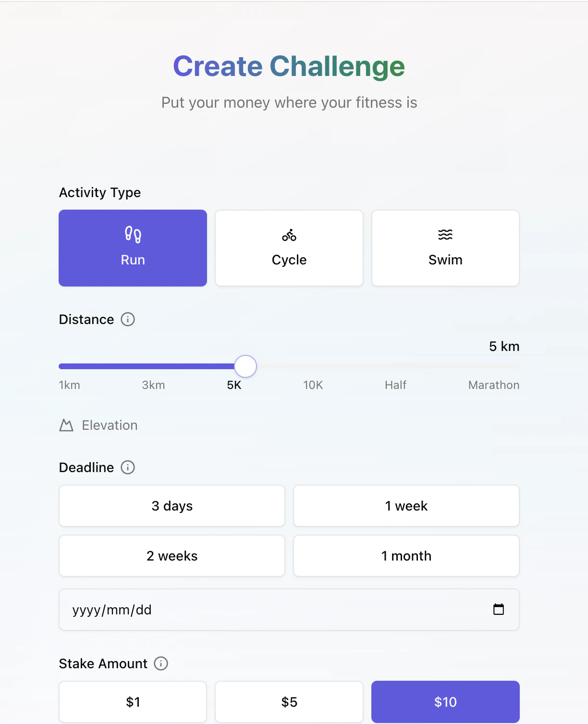588x724 pixels.
Task: Click the mountain Elevation icon
Action: coord(66,425)
